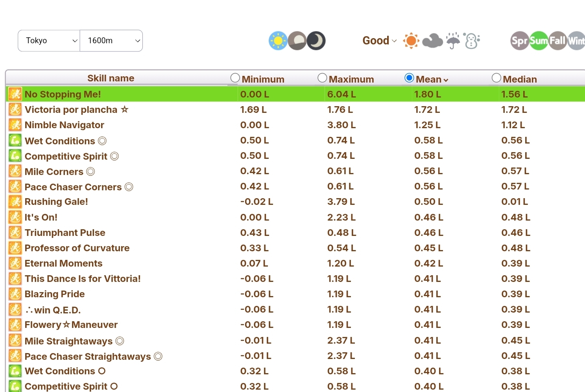Image resolution: width=585 pixels, height=392 pixels.
Task: Click the No Stopping Me! skill icon
Action: [15, 94]
